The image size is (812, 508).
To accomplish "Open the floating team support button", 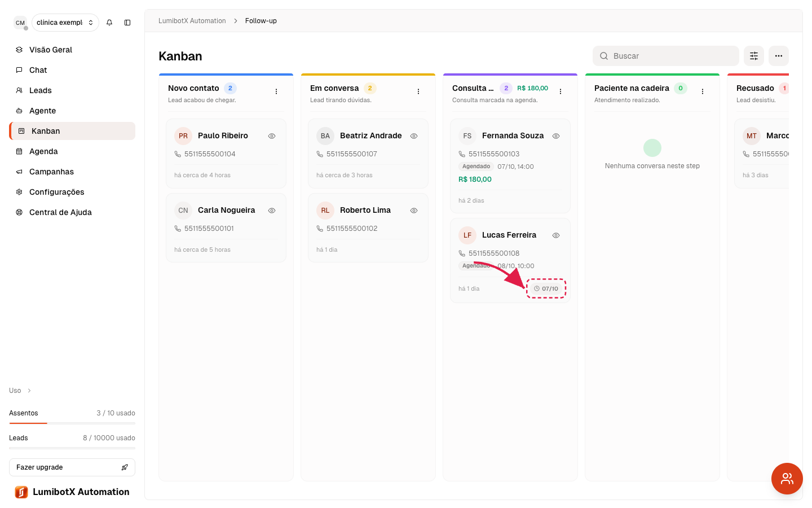I will (x=787, y=479).
